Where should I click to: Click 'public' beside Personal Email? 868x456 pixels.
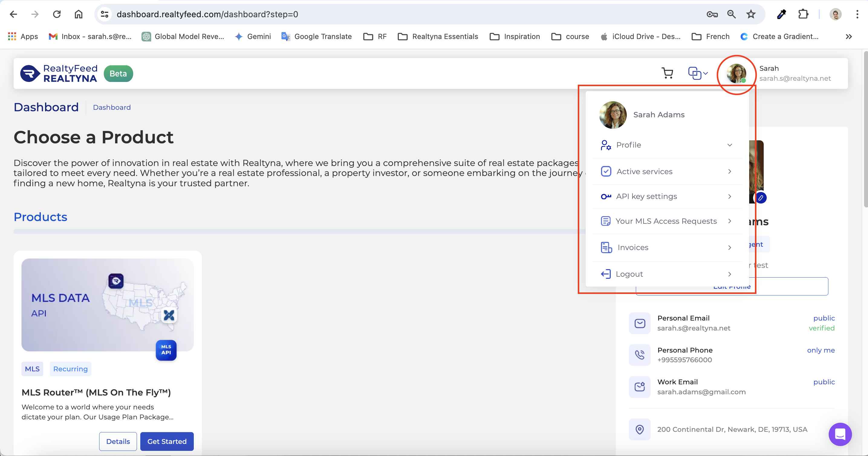824,318
